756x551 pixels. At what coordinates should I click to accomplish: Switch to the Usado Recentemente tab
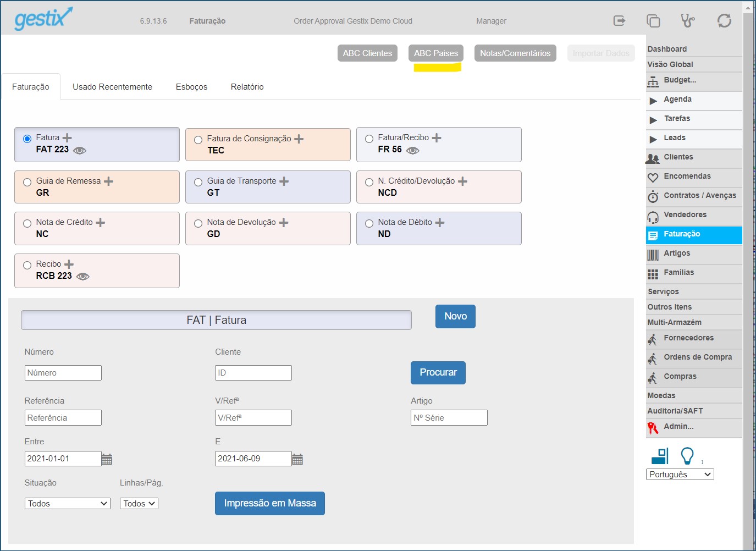point(112,87)
